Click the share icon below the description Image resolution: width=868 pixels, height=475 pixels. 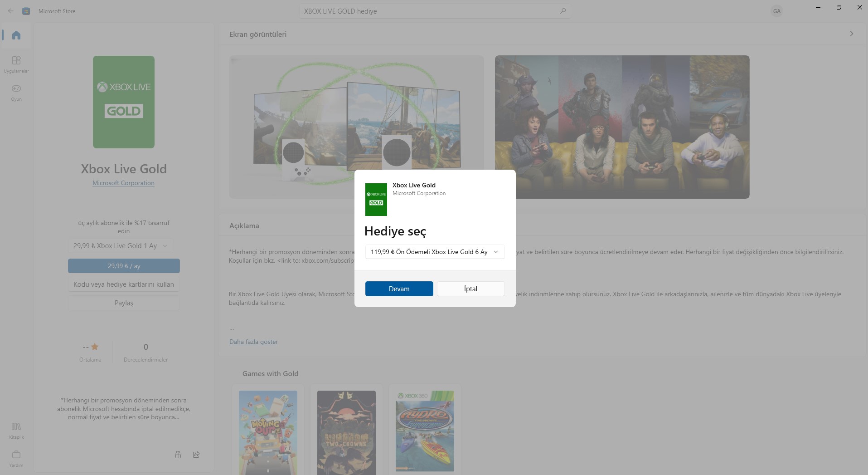[196, 455]
